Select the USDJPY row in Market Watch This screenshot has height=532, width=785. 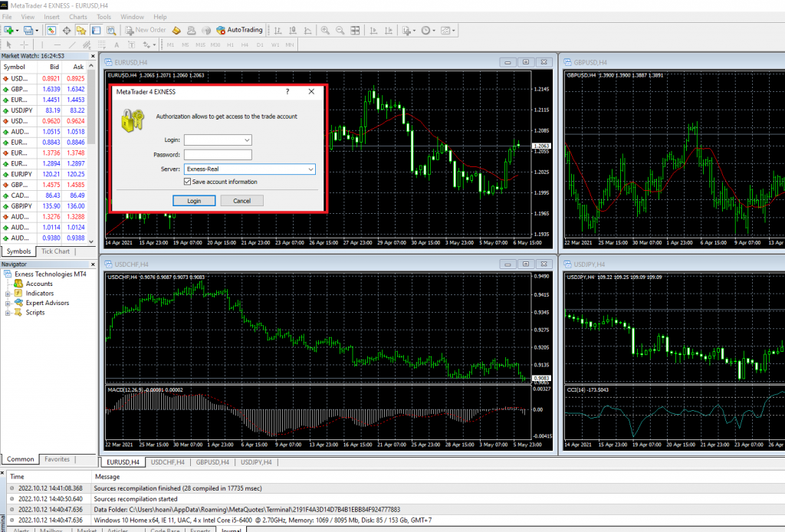coord(44,110)
